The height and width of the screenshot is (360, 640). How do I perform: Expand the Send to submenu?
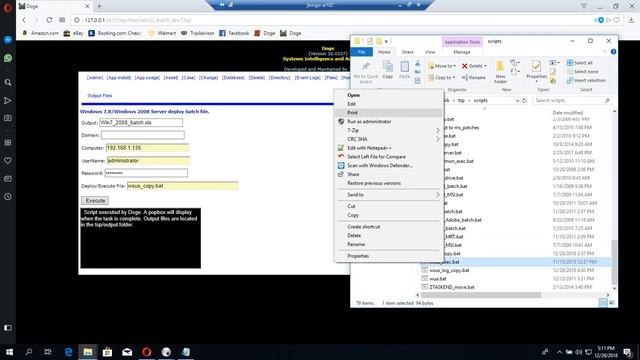[389, 195]
